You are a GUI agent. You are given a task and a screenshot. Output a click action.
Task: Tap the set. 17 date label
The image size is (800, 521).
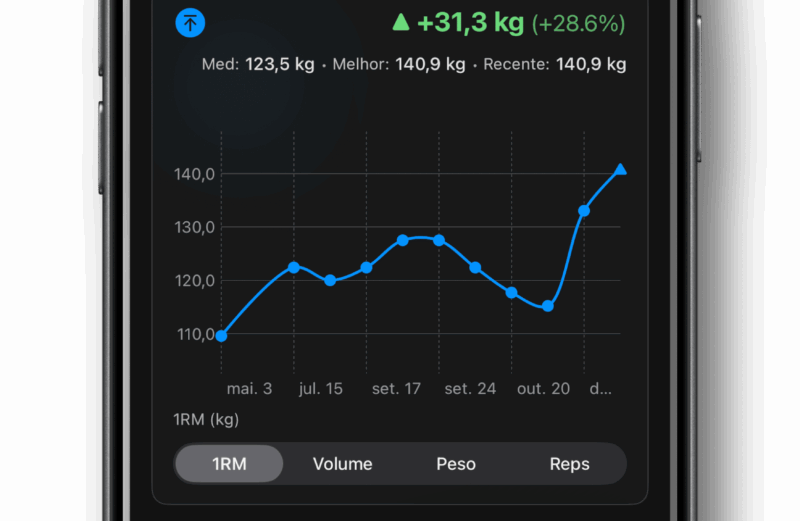point(396,389)
